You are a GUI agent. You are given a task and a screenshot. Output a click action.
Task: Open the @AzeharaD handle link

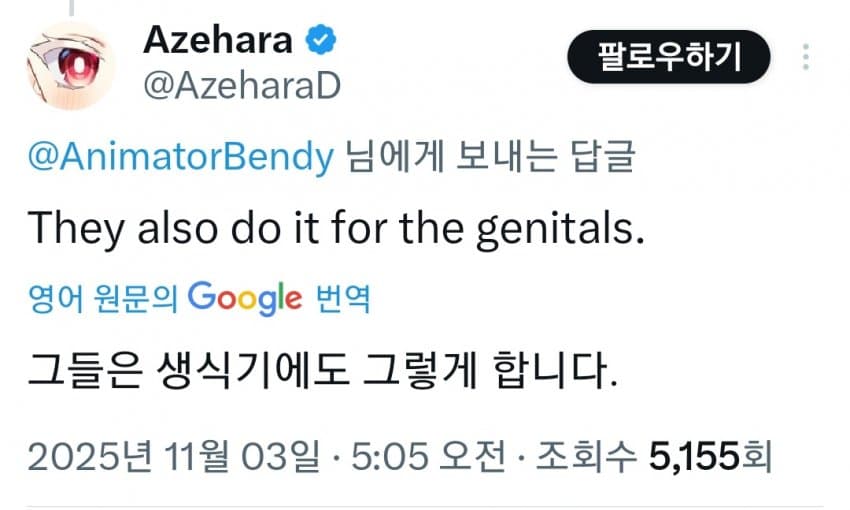click(242, 85)
